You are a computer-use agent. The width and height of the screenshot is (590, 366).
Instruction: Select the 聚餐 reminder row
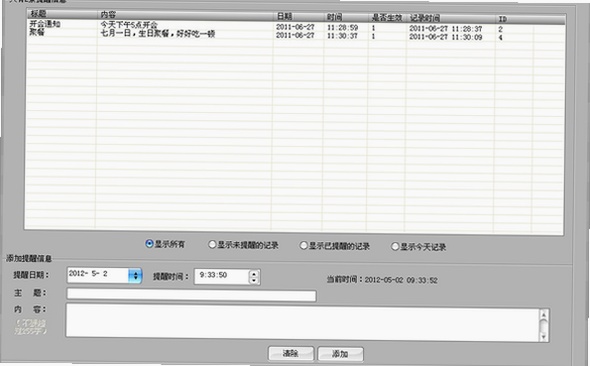[295, 34]
